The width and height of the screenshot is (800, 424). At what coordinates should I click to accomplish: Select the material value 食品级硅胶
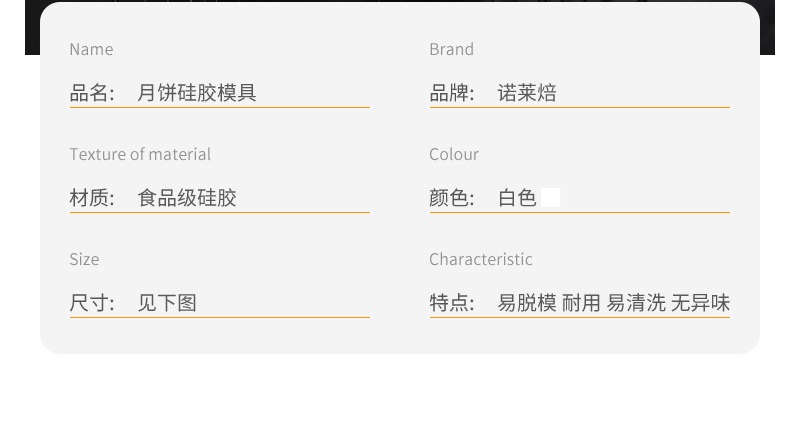point(187,198)
